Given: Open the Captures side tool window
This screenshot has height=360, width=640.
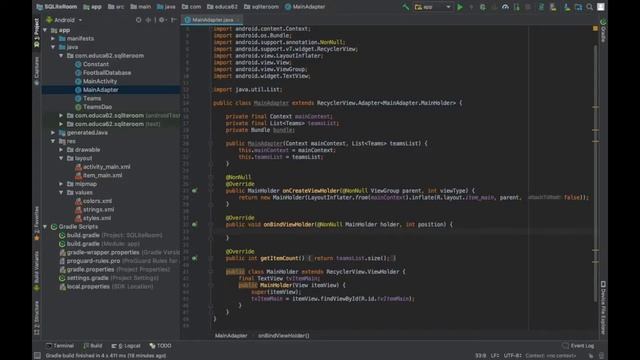Looking at the screenshot, I should coord(37,70).
